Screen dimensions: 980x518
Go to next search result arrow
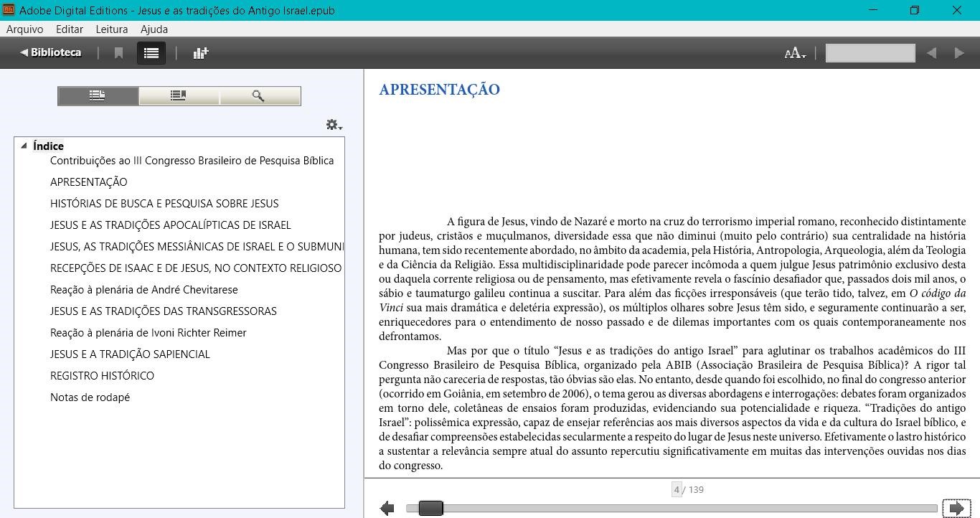coord(959,53)
